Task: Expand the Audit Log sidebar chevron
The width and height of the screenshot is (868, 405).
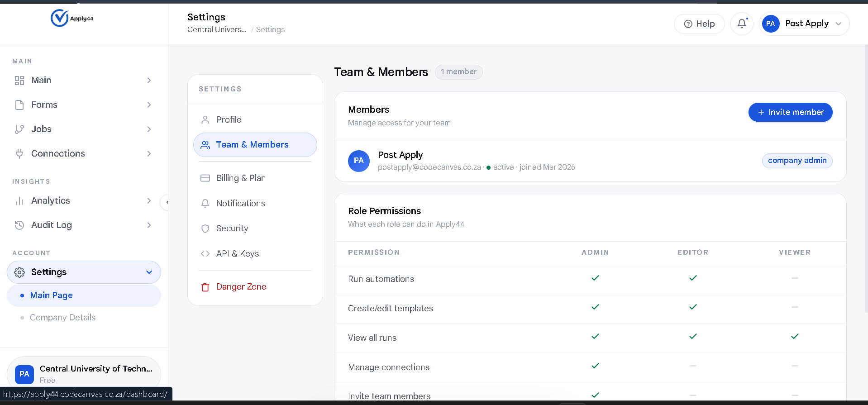Action: coord(149,225)
